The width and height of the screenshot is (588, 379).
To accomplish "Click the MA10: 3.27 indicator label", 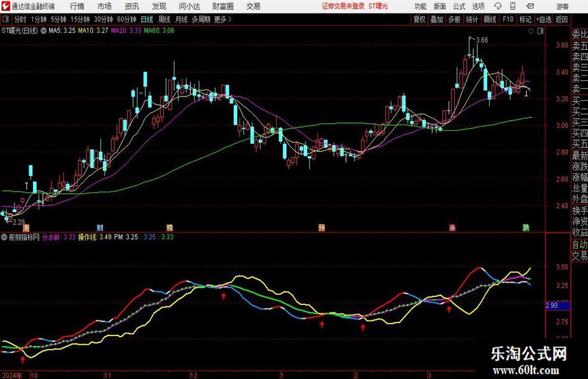I will click(93, 30).
